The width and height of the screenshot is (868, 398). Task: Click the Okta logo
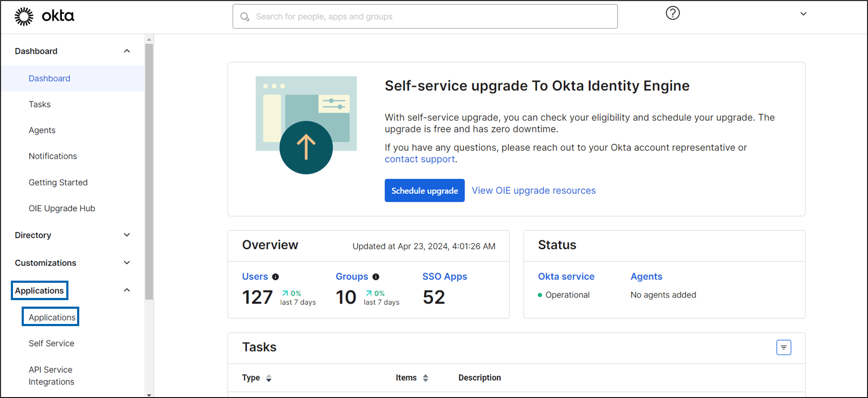tap(44, 16)
